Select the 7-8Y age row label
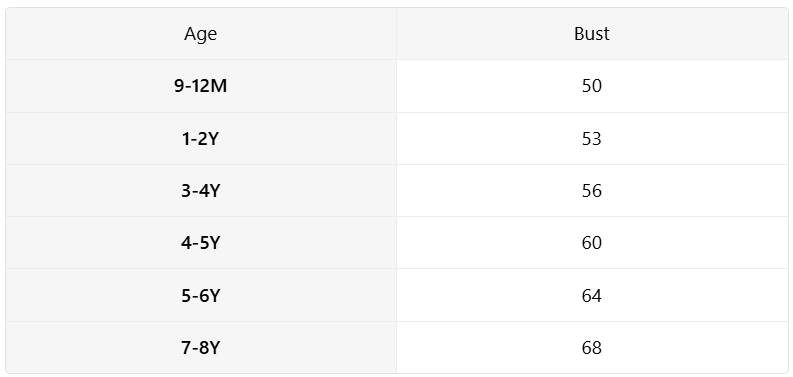Viewport: 793px width, 377px height. click(201, 348)
